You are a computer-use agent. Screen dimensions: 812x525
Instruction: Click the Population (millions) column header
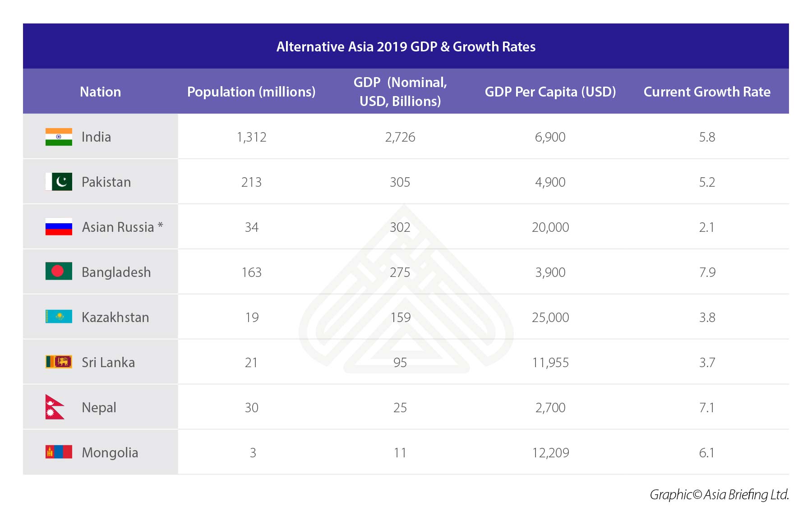(x=251, y=92)
